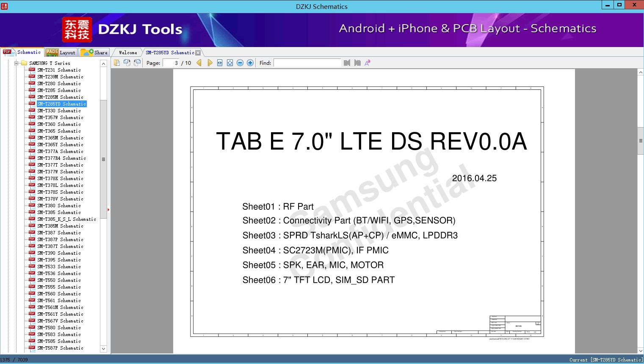Open SM-T390 Schematic

[59, 253]
